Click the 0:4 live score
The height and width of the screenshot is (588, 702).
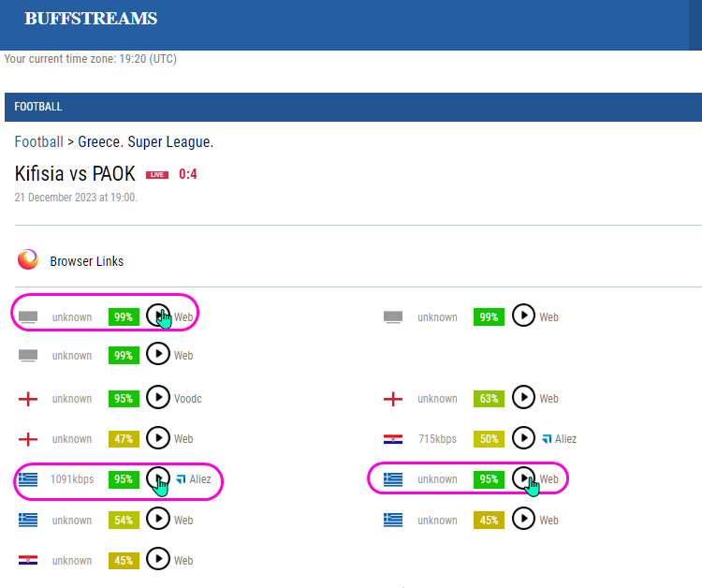coord(187,174)
